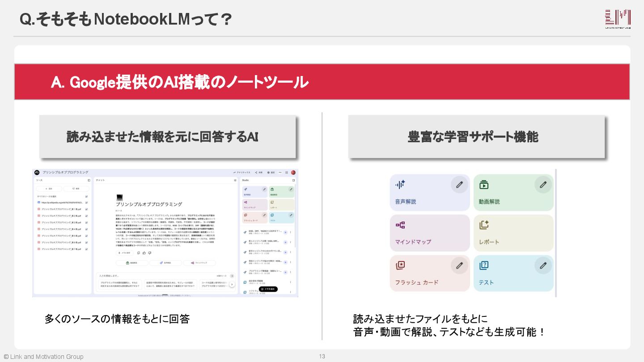Click the Studio panel vertical scrollbar
The height and width of the screenshot is (362, 644).
click(x=295, y=216)
